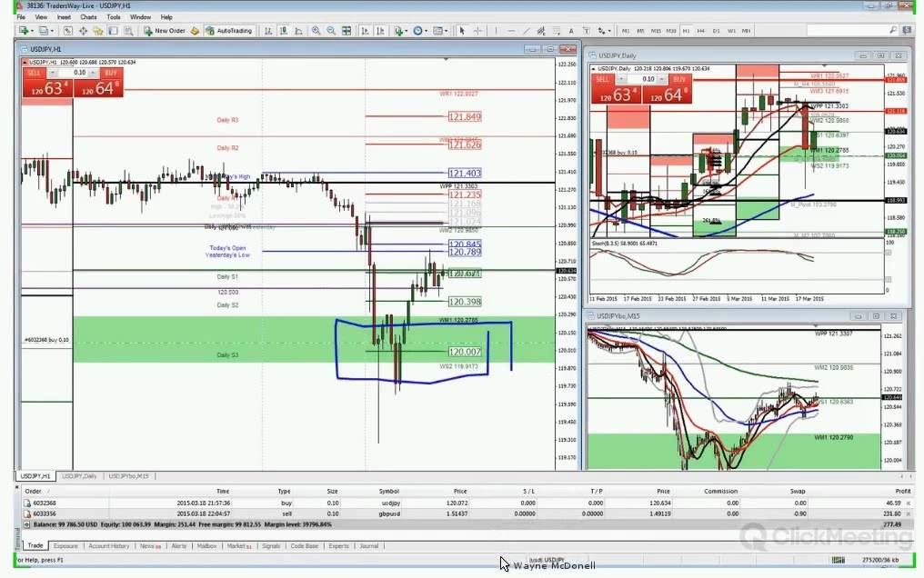Screen dimensions: 924x578
Task: Select the text label 'T' tool
Action: click(x=587, y=31)
